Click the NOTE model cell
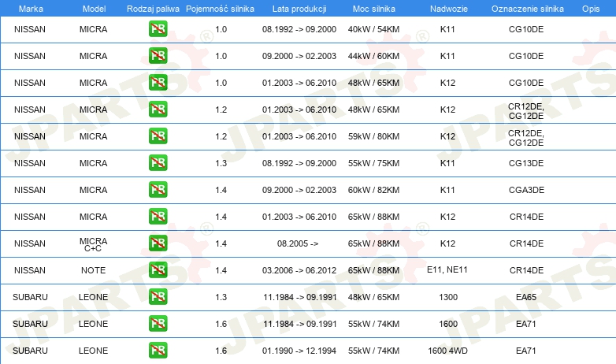Viewport: 616px width, 364px height. (93, 270)
